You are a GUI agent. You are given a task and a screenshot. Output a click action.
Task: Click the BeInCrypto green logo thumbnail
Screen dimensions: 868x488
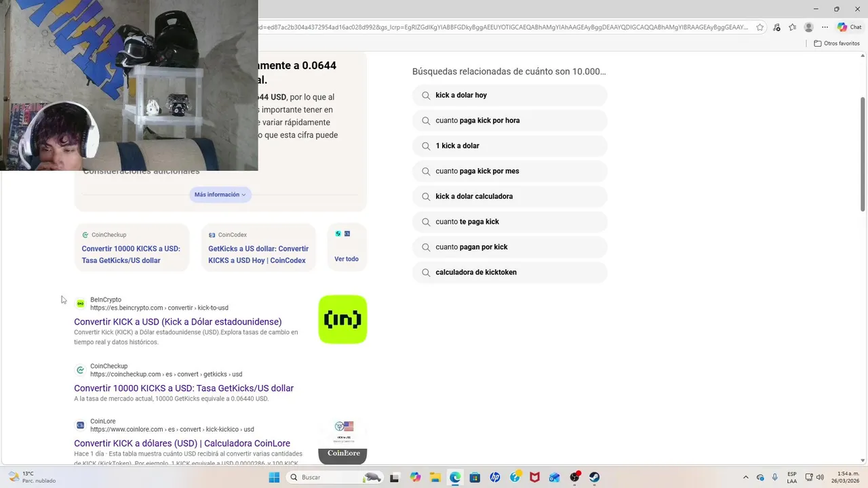pyautogui.click(x=342, y=319)
